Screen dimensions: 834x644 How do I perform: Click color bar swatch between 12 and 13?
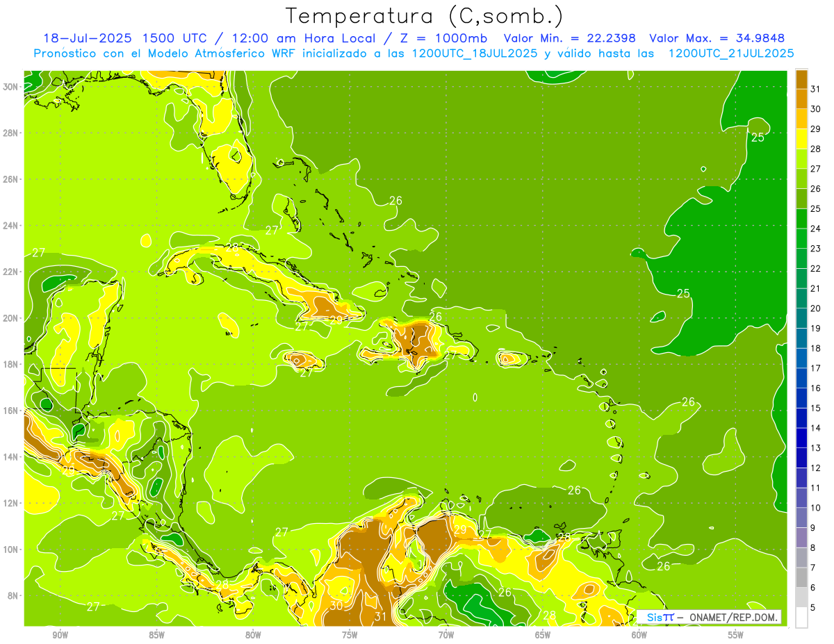801,458
